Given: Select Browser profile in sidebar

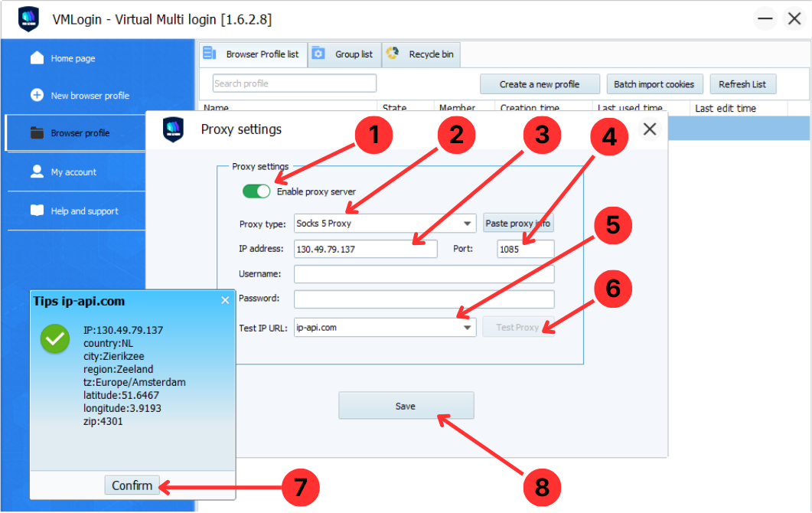Looking at the screenshot, I should (x=80, y=133).
